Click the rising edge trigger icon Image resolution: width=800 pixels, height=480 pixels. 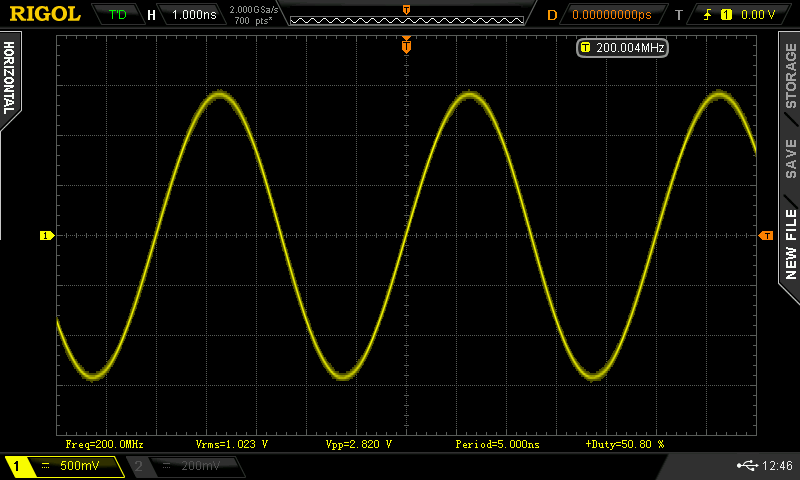[711, 15]
